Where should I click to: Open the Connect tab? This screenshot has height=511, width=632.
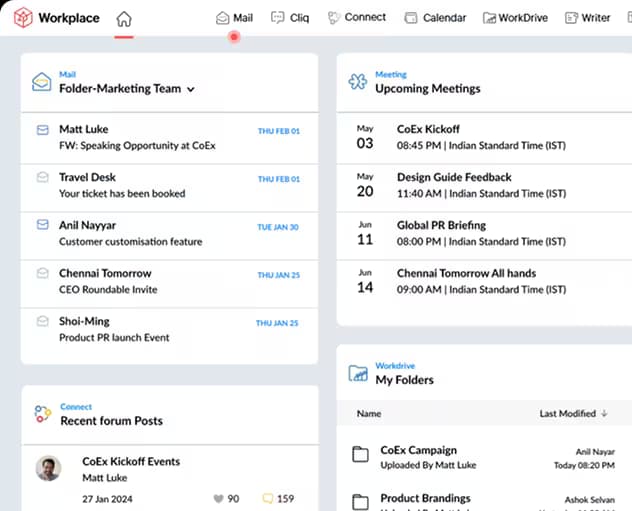pos(357,17)
